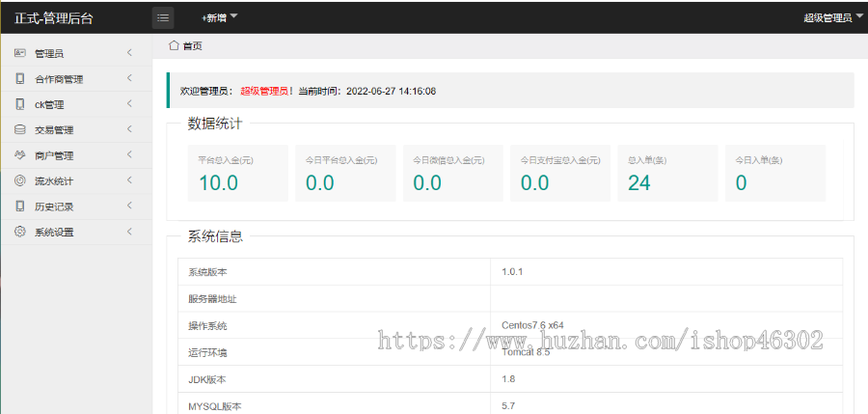Click the 平台总入金(元) card value 10.0
The width and height of the screenshot is (868, 414).
tap(218, 183)
